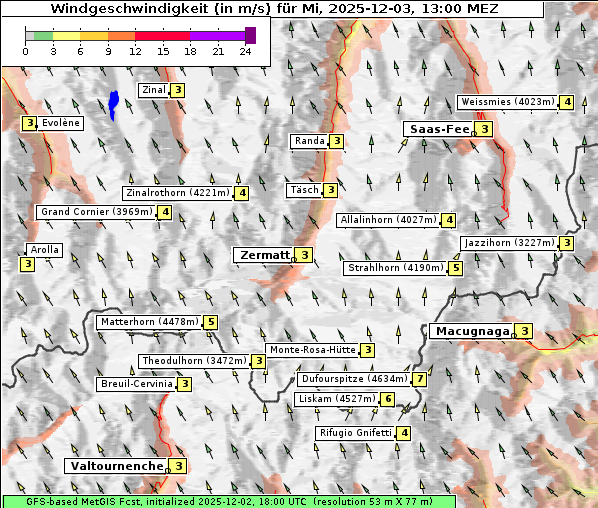Select wind value 4 beside Rifugio Gnifetti
Viewport: 598px width, 508px height.
pyautogui.click(x=404, y=433)
